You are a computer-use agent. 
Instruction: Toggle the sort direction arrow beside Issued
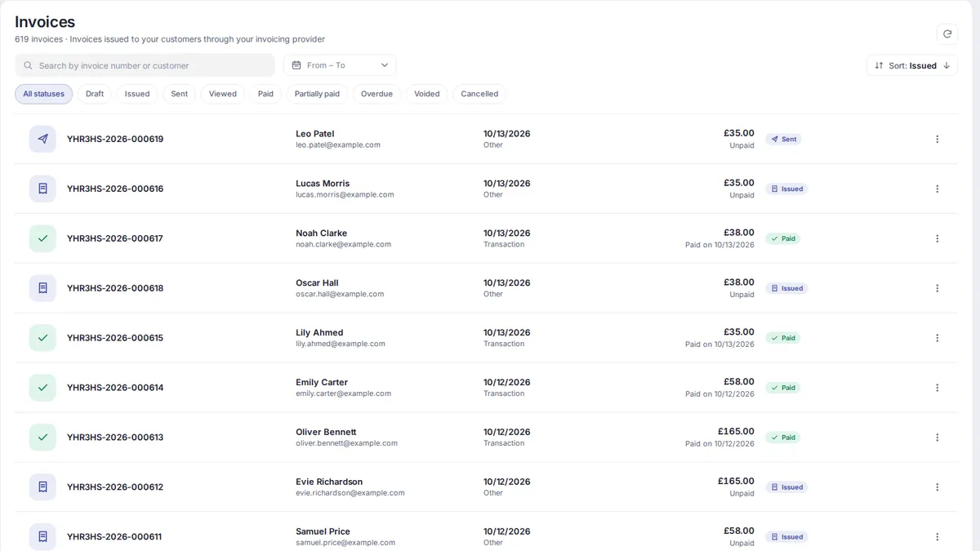(947, 65)
